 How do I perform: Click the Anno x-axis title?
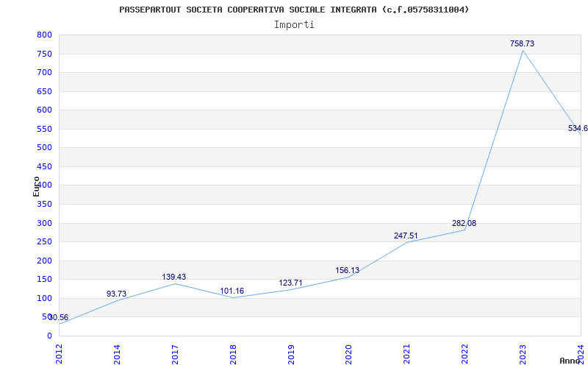(x=570, y=361)
